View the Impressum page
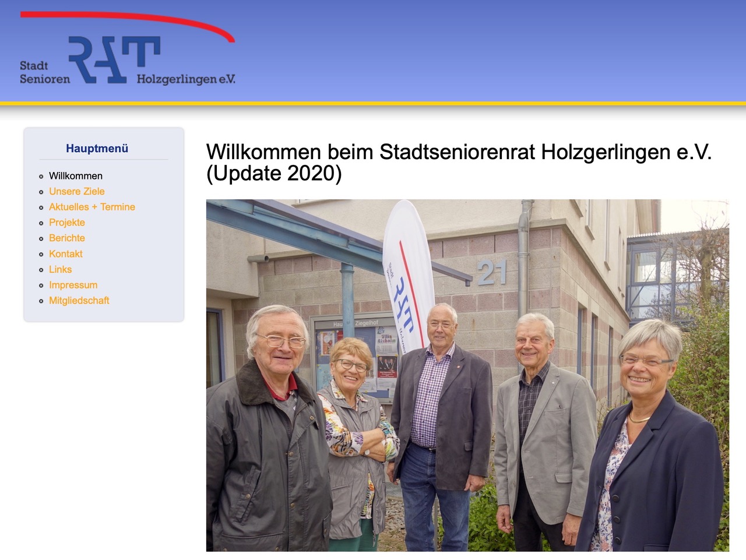 coord(73,285)
